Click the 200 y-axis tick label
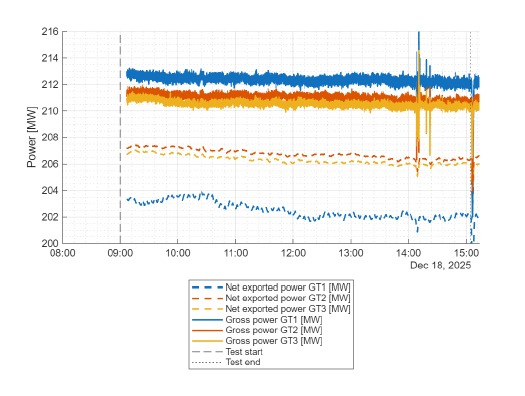The height and width of the screenshot is (396, 525). [x=50, y=243]
